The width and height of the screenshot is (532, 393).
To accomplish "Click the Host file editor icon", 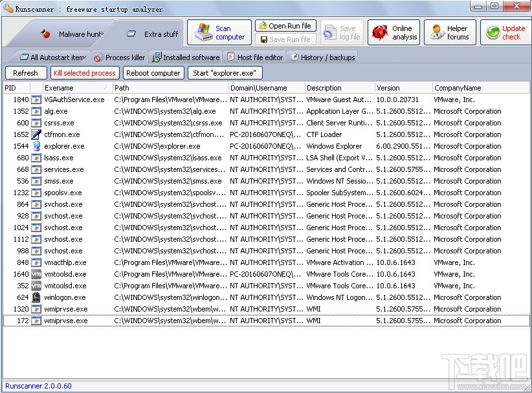I will click(x=230, y=57).
